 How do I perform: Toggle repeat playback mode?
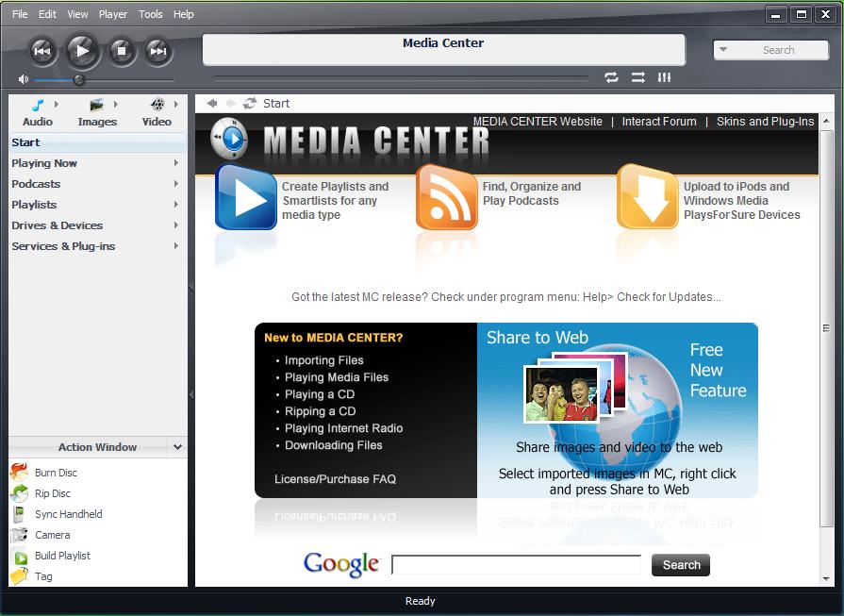[611, 77]
